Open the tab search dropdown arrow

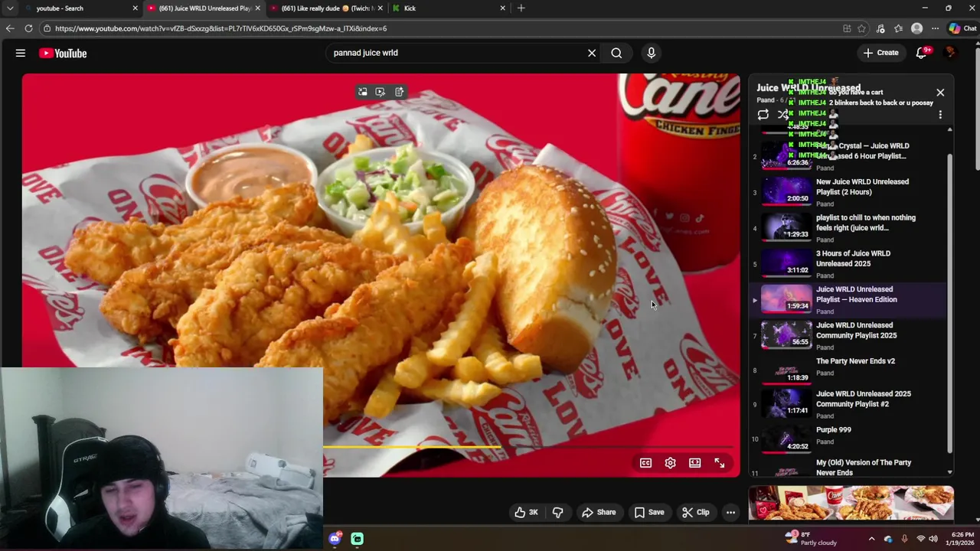(x=10, y=8)
